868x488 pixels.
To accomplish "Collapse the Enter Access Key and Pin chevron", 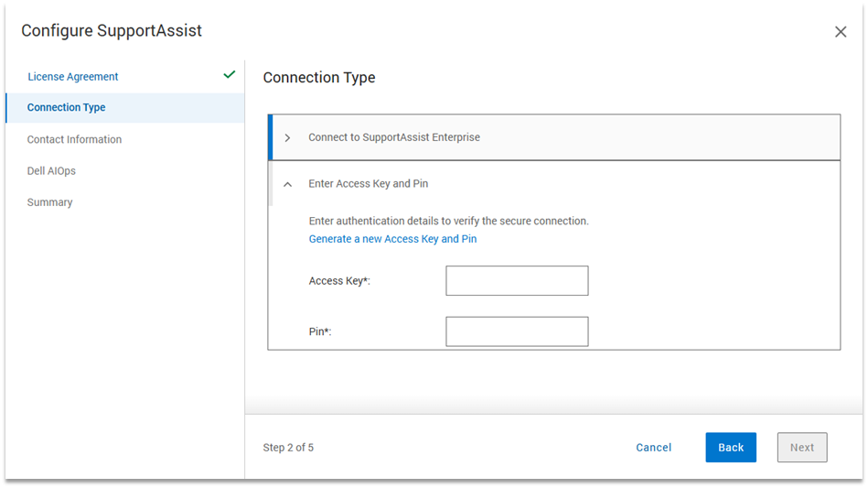I will tap(287, 184).
